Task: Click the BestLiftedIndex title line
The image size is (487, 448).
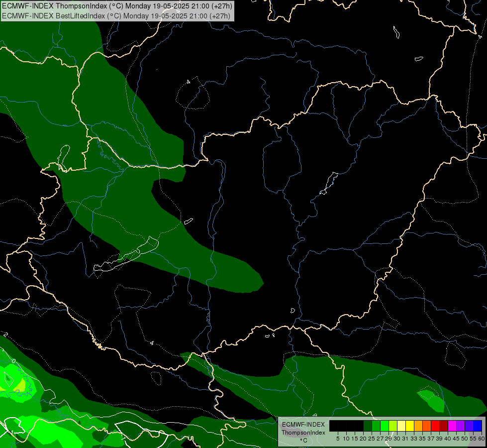Action: pos(116,16)
